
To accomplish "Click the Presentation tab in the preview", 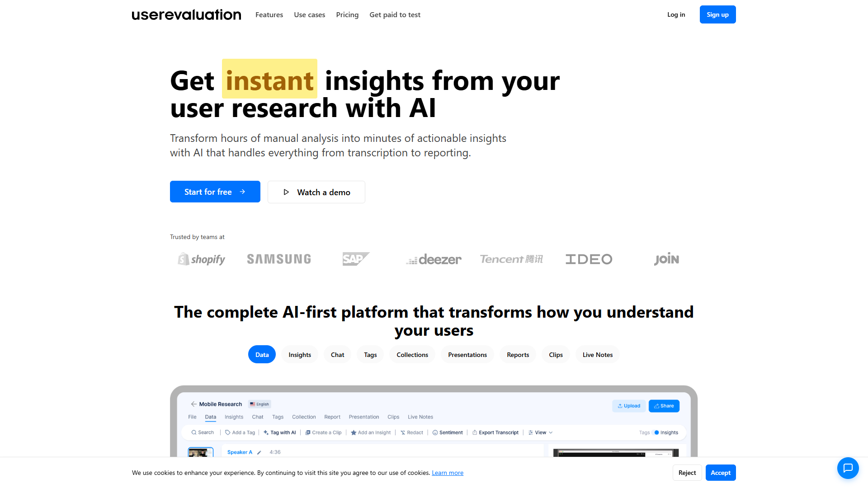I will point(364,417).
